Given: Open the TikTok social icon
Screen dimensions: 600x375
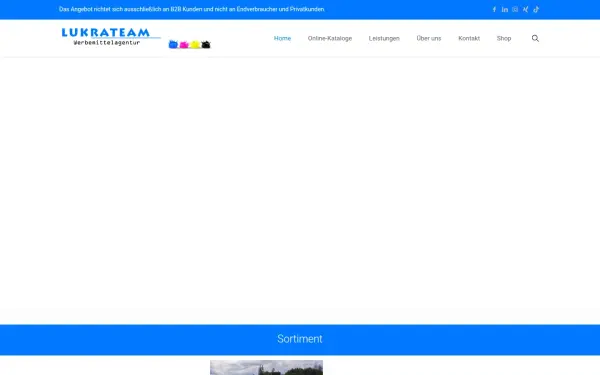Looking at the screenshot, I should [x=536, y=10].
